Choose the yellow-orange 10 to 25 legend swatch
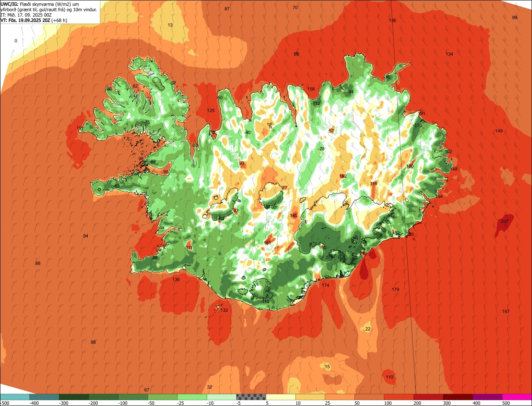The height and width of the screenshot is (406, 532). click(310, 397)
